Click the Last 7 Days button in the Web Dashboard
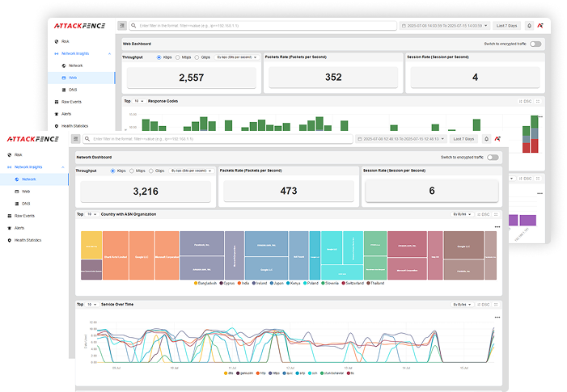This screenshot has height=392, width=567. 506,26
